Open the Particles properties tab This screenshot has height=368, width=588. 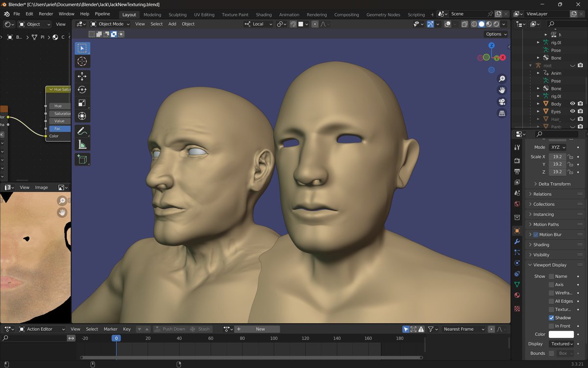coord(517,252)
